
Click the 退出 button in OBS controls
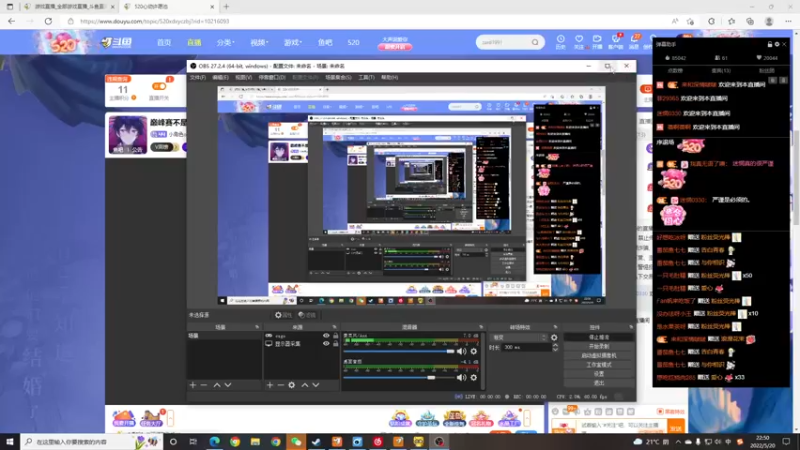click(x=599, y=383)
